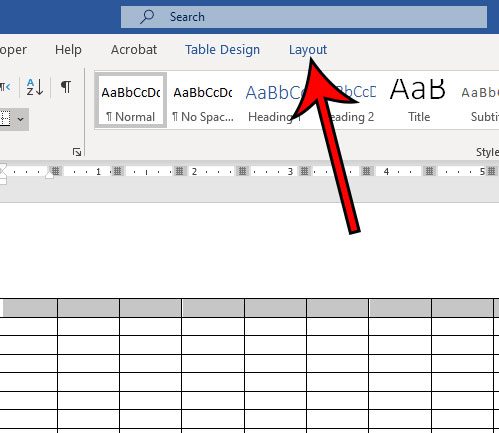Click the column marker near ruler mark 2
499x433 pixels.
[180, 171]
